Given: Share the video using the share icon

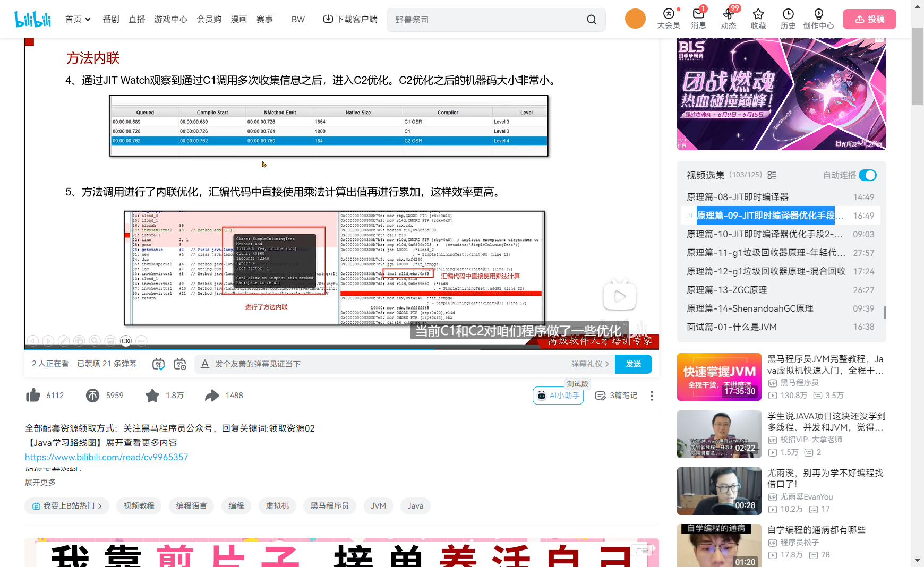Looking at the screenshot, I should click(x=212, y=395).
